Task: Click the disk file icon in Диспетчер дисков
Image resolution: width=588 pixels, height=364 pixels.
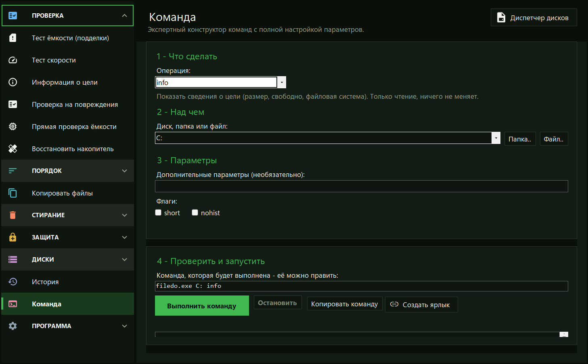Action: tap(501, 17)
